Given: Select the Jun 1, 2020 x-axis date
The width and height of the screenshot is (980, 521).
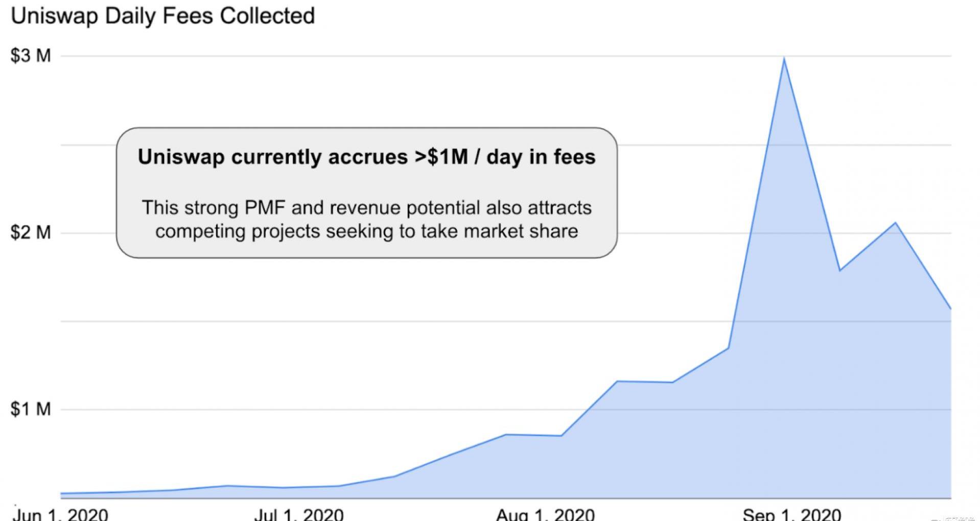Looking at the screenshot, I should [x=60, y=513].
